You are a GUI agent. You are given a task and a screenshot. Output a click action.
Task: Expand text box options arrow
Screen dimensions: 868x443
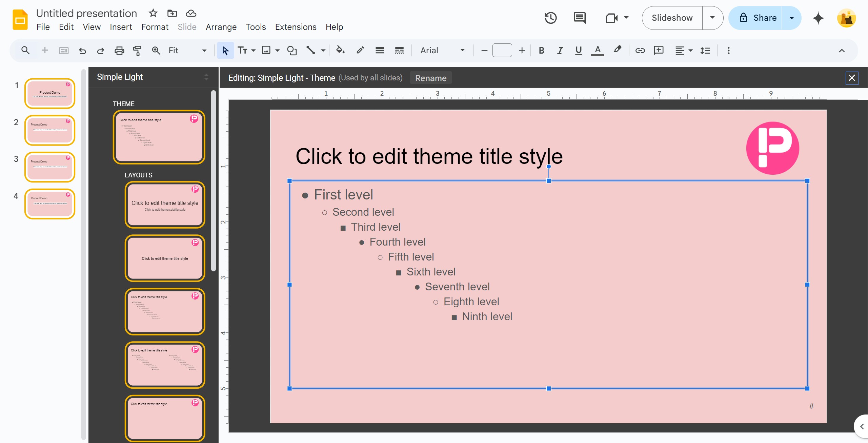[x=253, y=51]
